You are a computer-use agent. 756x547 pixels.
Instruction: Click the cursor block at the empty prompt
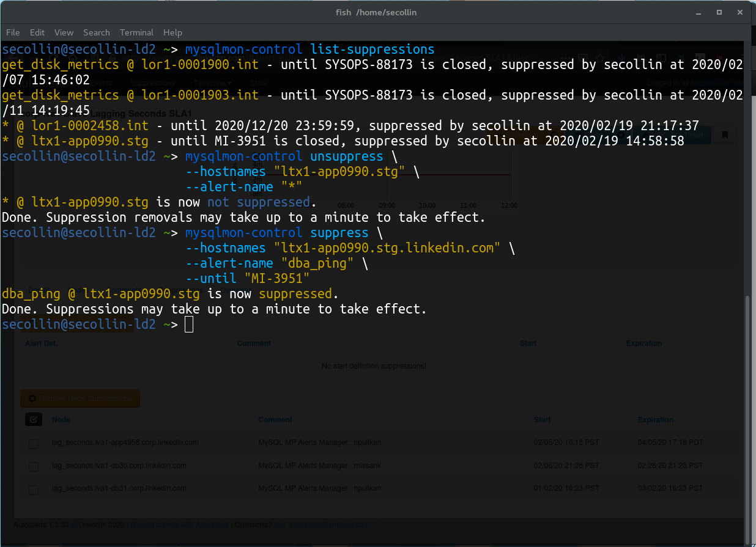coord(189,325)
